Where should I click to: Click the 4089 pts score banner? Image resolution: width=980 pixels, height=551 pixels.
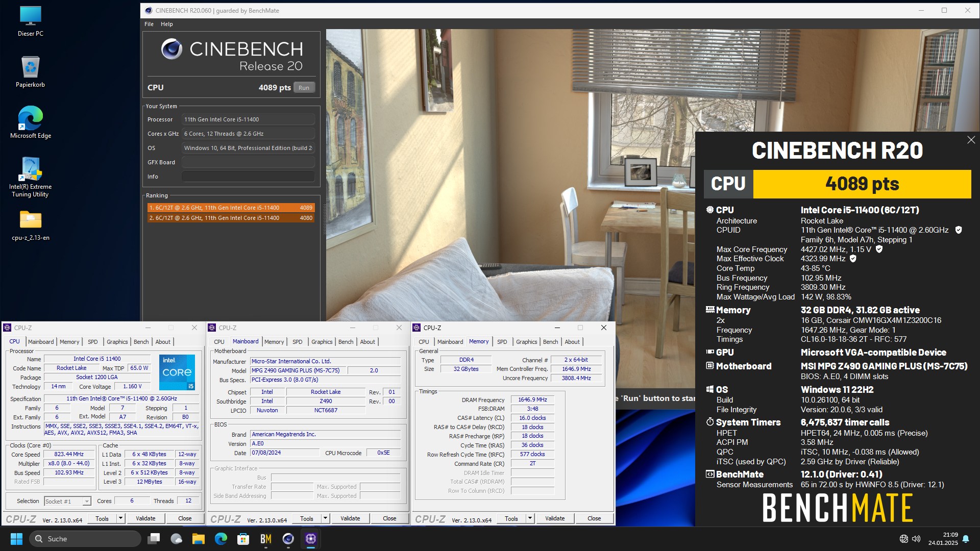pos(862,184)
